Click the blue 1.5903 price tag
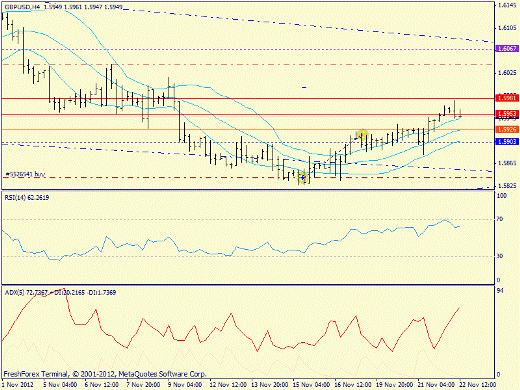Screen dimensions: 520x390 (507, 142)
